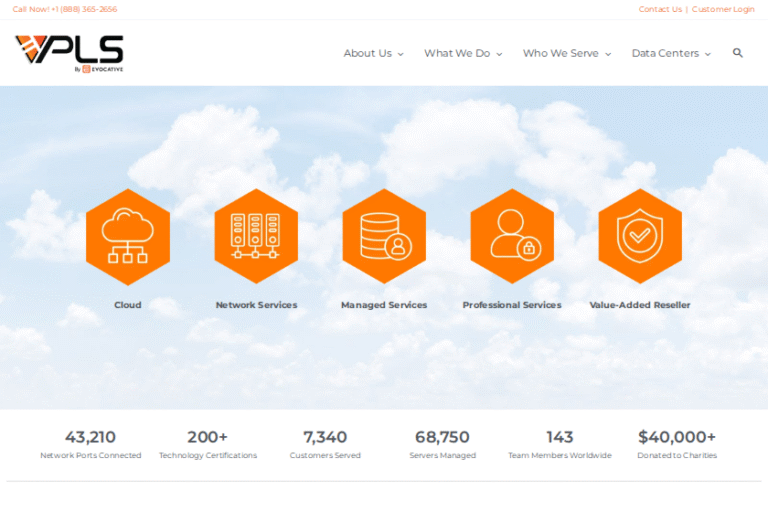Click the Network Services text label

point(256,305)
